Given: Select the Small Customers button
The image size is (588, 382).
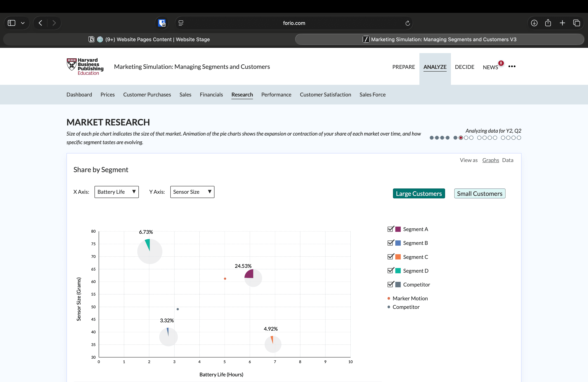Looking at the screenshot, I should click(479, 194).
